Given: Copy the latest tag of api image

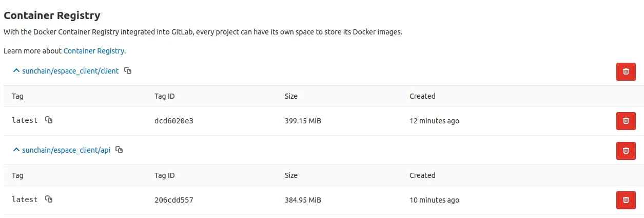Looking at the screenshot, I should 49,199.
